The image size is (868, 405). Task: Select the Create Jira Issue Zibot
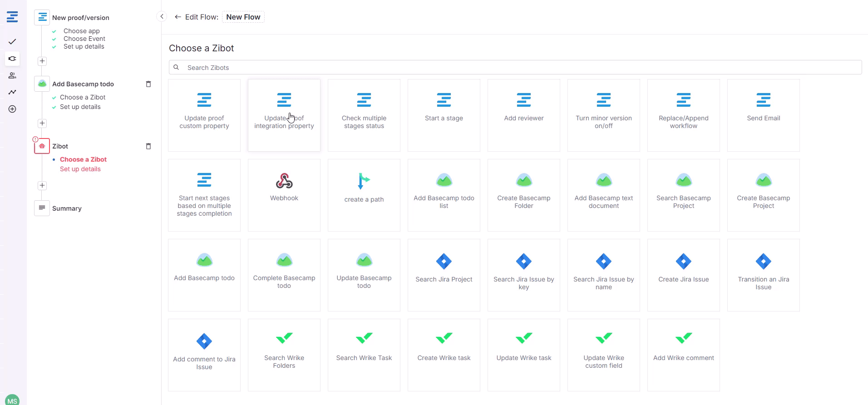[x=684, y=275]
